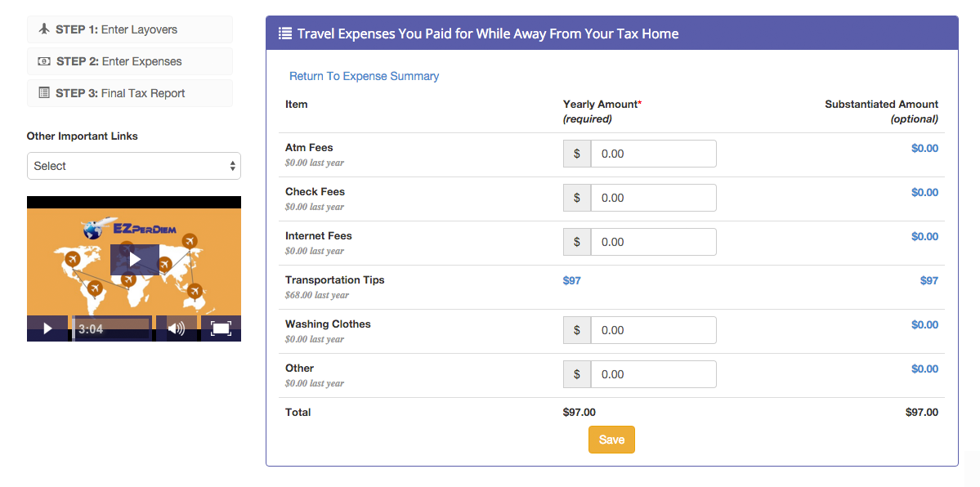Click the airplane icon beside Step 1
This screenshot has width=980, height=487.
(x=44, y=29)
